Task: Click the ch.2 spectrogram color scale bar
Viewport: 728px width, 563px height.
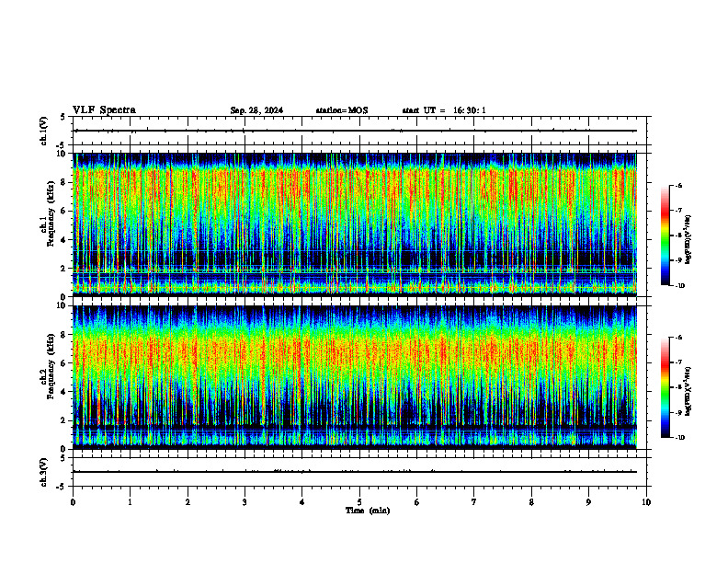Action: click(665, 387)
